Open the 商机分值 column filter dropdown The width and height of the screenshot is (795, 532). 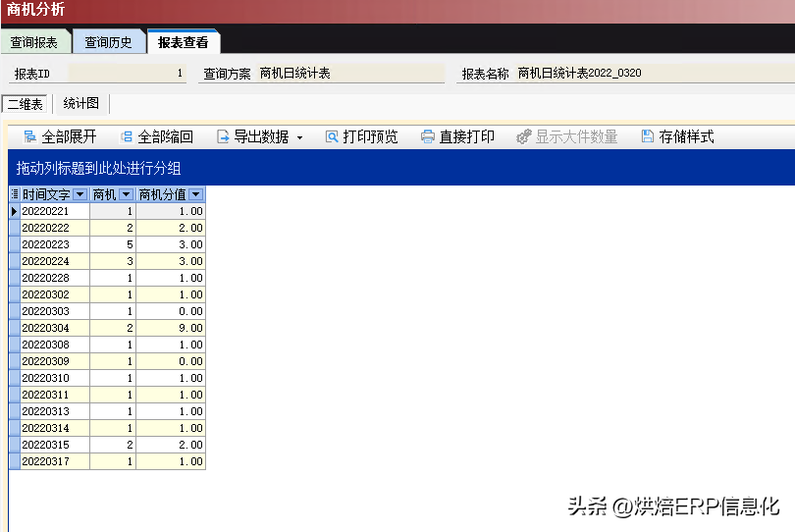point(196,194)
